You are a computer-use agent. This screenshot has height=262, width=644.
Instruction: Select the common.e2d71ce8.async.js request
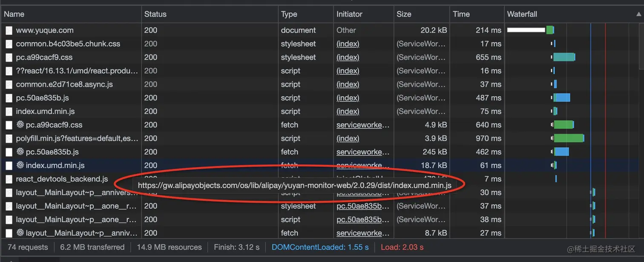[64, 84]
